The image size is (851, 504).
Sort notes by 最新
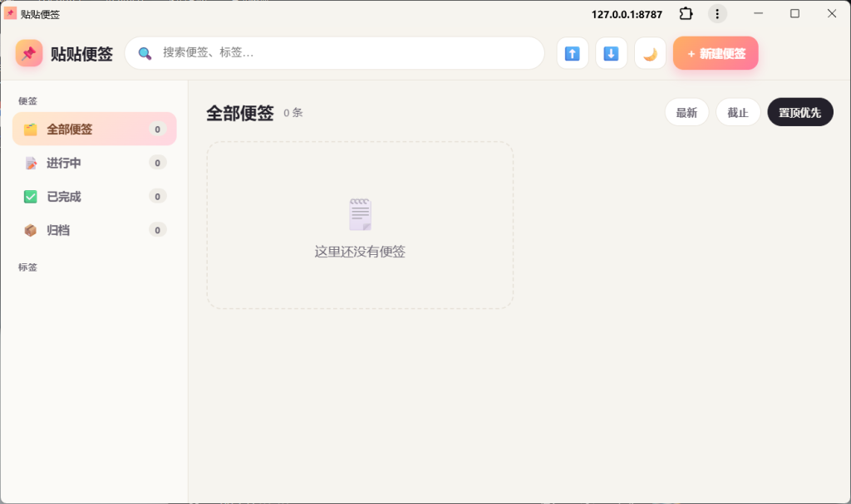coord(686,112)
